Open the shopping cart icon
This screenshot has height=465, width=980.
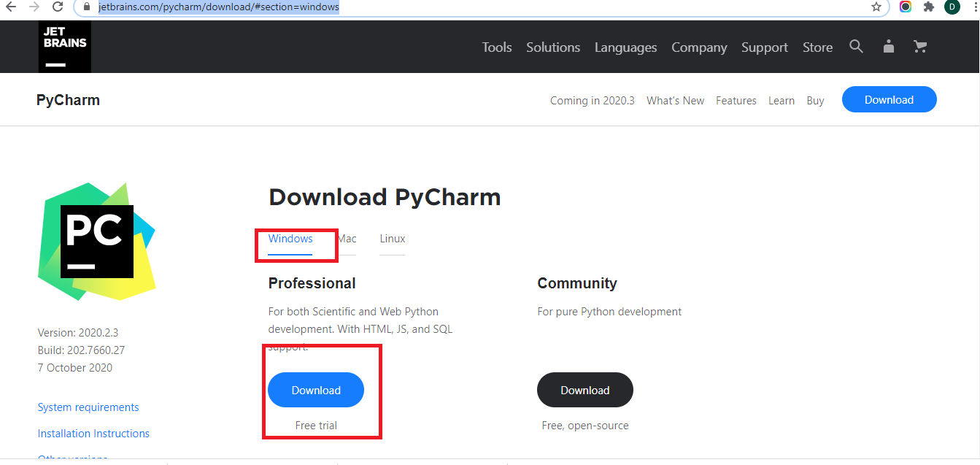tap(920, 47)
